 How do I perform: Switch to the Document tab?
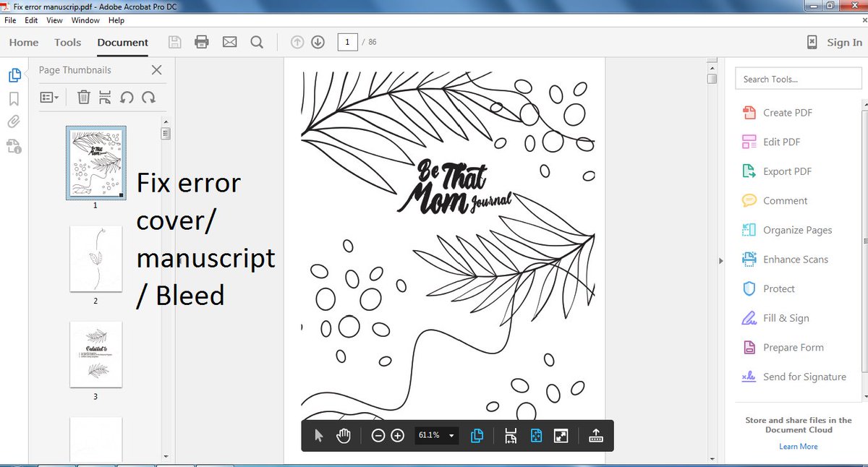point(123,43)
